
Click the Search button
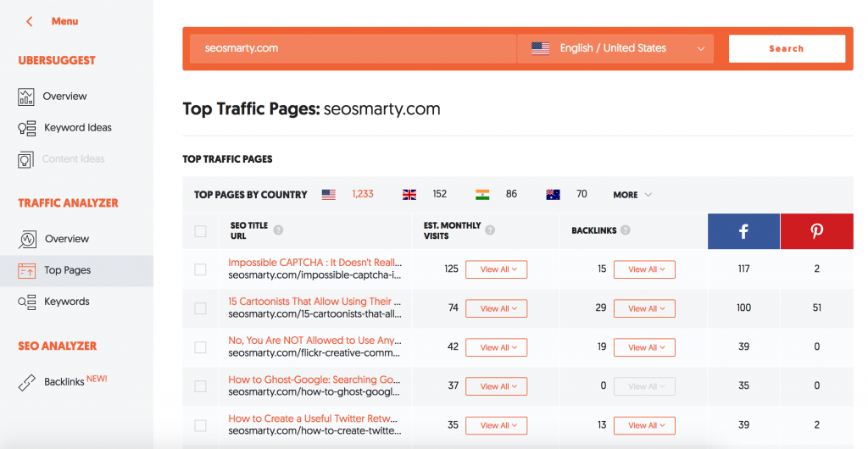787,48
